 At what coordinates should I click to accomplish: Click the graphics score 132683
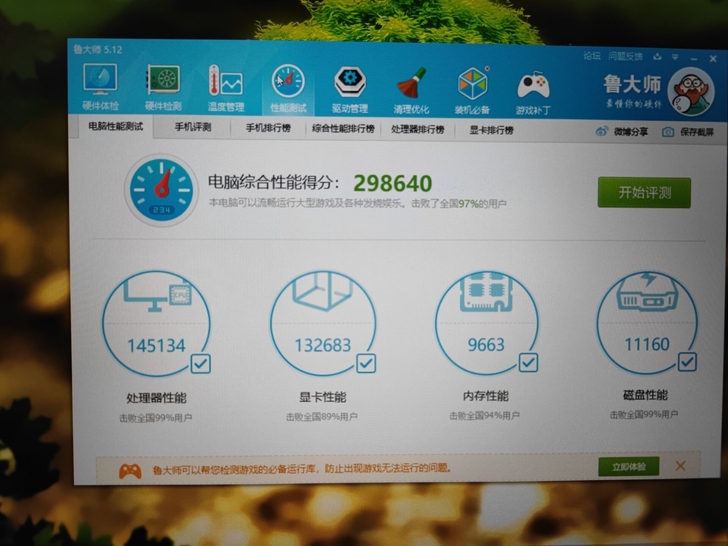click(323, 345)
